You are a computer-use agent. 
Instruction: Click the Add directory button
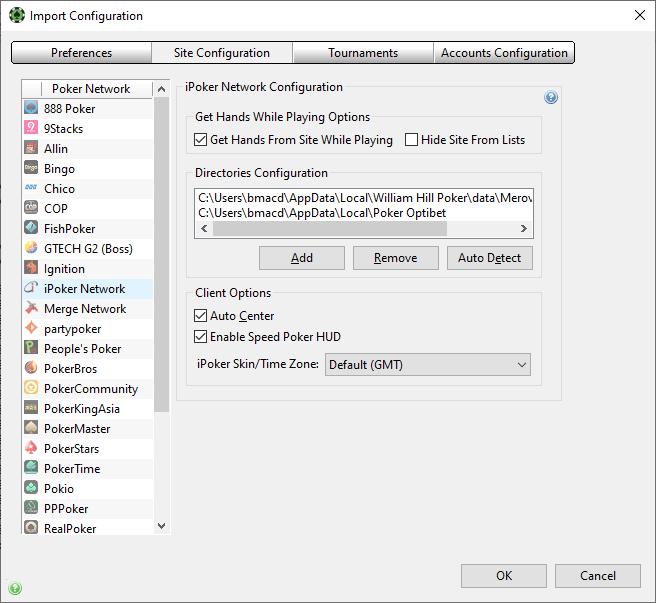click(302, 258)
